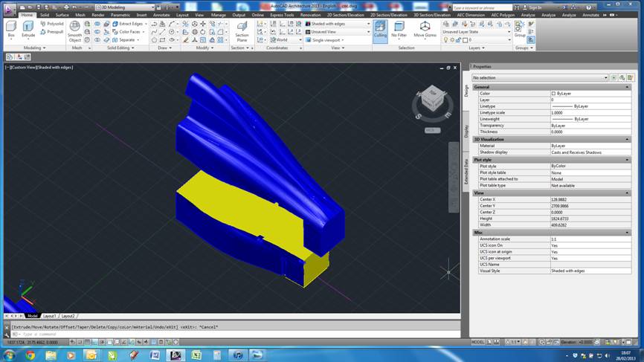Click the ViewCube in the viewport

433,100
